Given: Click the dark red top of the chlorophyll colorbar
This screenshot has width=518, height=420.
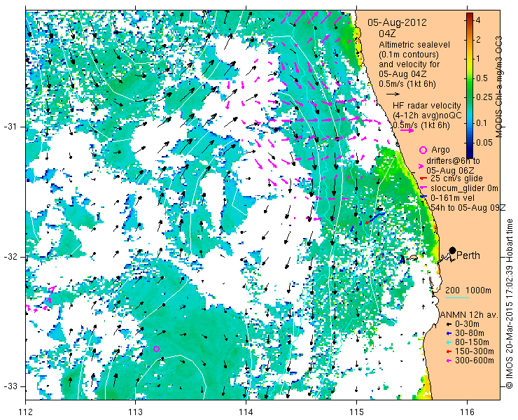Looking at the screenshot, I should point(470,15).
